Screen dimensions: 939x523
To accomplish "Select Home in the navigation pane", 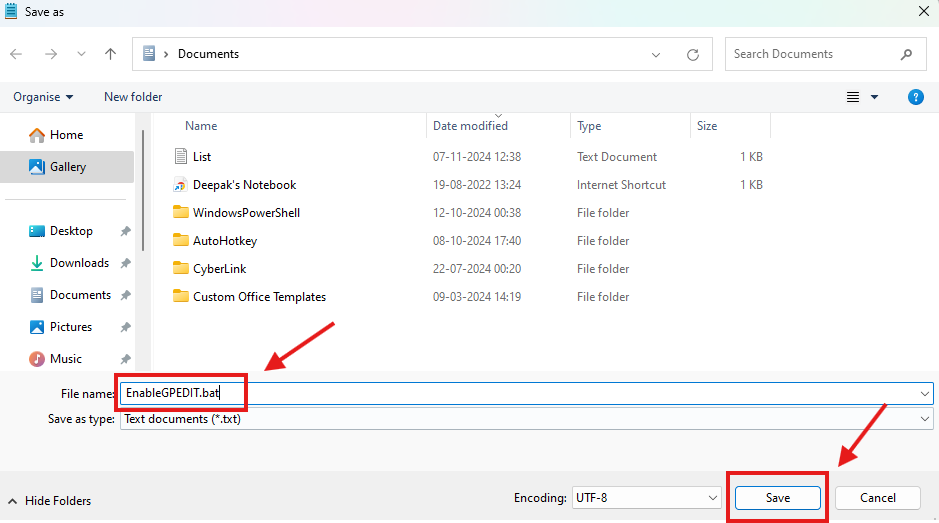I will pyautogui.click(x=67, y=135).
